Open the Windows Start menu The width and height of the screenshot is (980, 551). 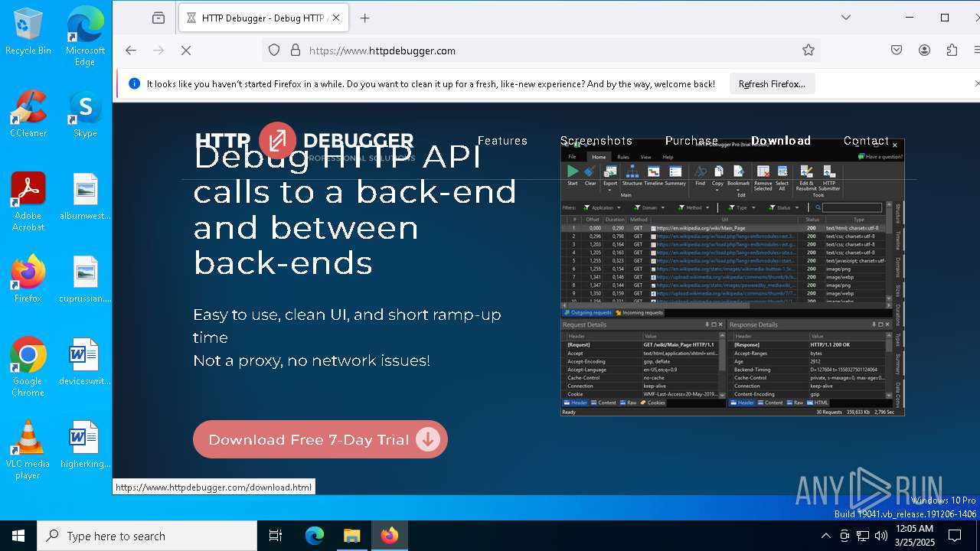tap(18, 536)
